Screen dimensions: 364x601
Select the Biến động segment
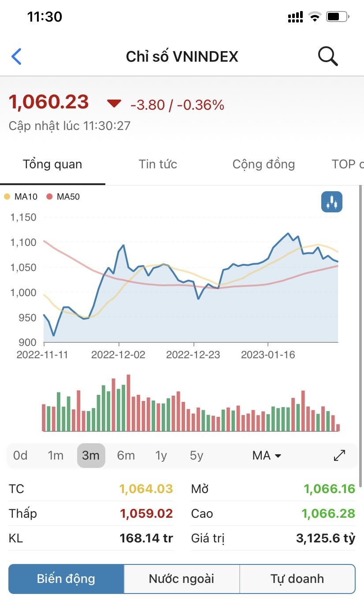[66, 579]
